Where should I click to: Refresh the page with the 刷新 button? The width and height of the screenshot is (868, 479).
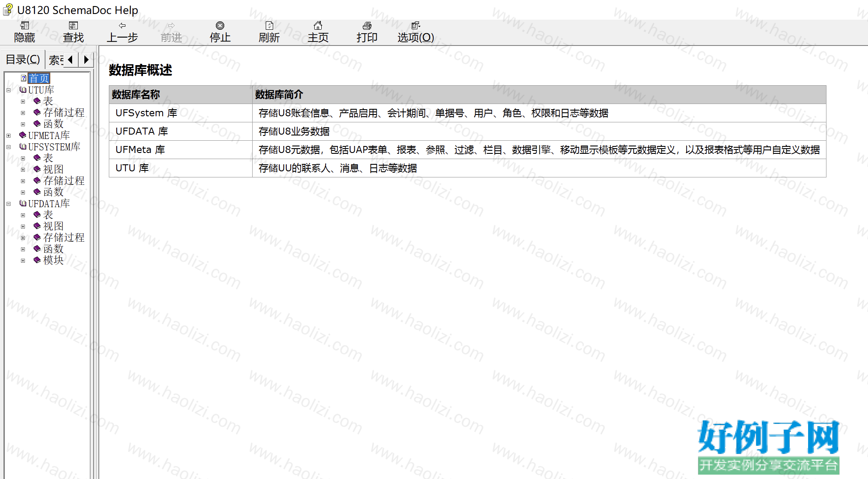(x=269, y=32)
